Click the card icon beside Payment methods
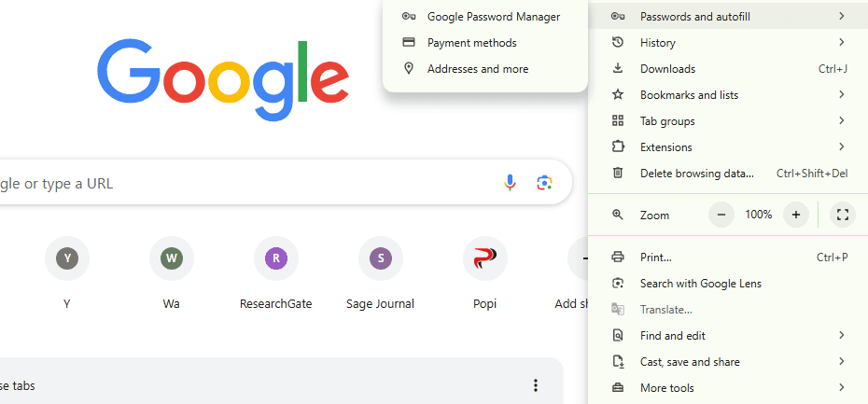 [x=409, y=43]
